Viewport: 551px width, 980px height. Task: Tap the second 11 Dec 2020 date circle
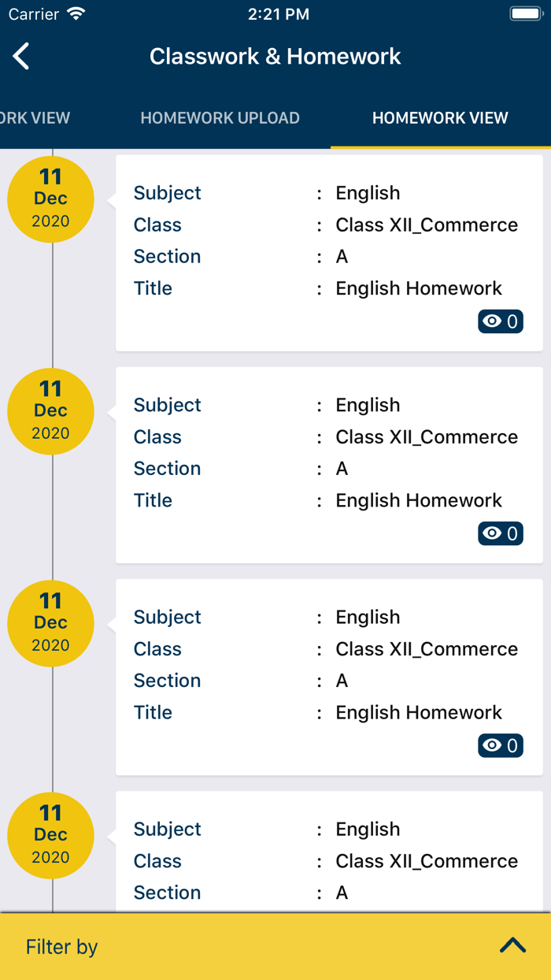coord(50,411)
